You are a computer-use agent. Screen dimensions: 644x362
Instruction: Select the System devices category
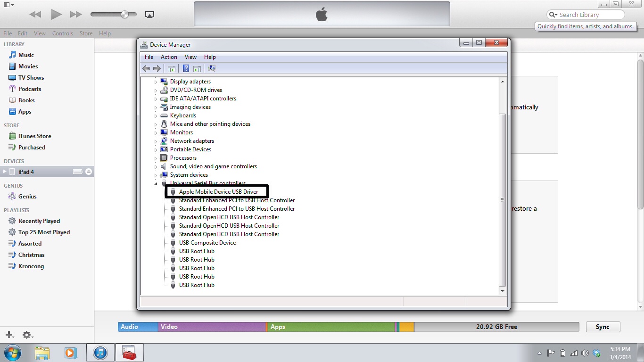[x=189, y=175]
